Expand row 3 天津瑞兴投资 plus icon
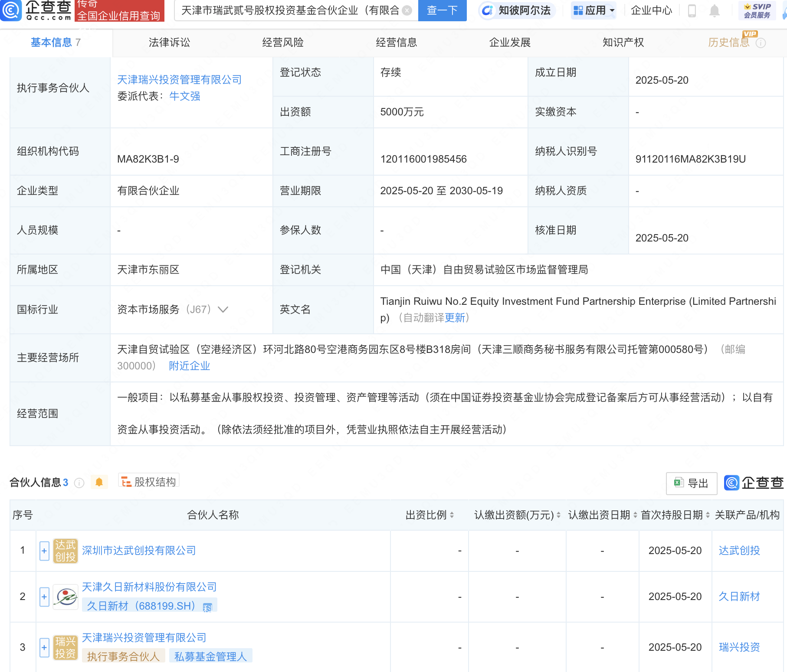The width and height of the screenshot is (787, 672). point(44,648)
